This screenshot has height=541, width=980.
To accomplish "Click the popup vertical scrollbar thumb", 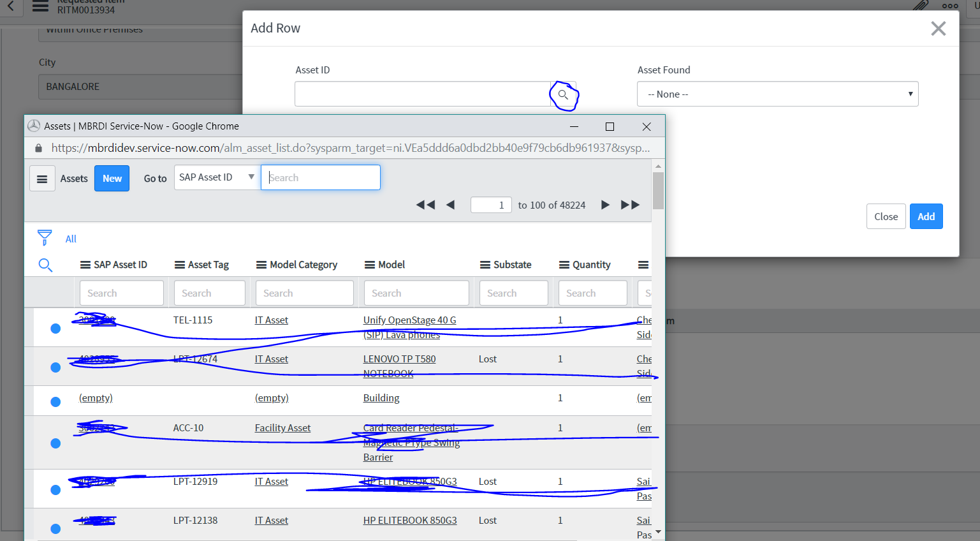I will click(658, 190).
